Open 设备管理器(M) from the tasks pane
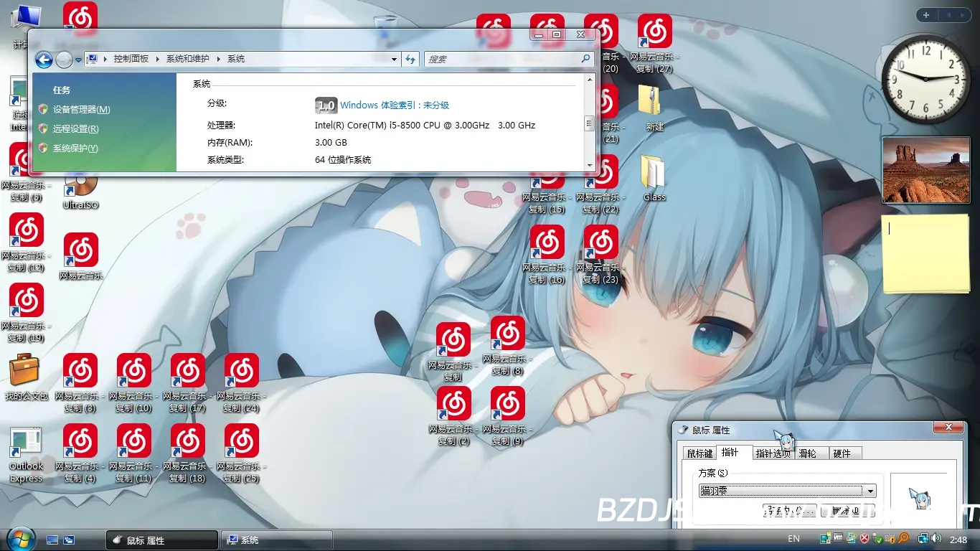The width and height of the screenshot is (980, 551). tap(81, 110)
